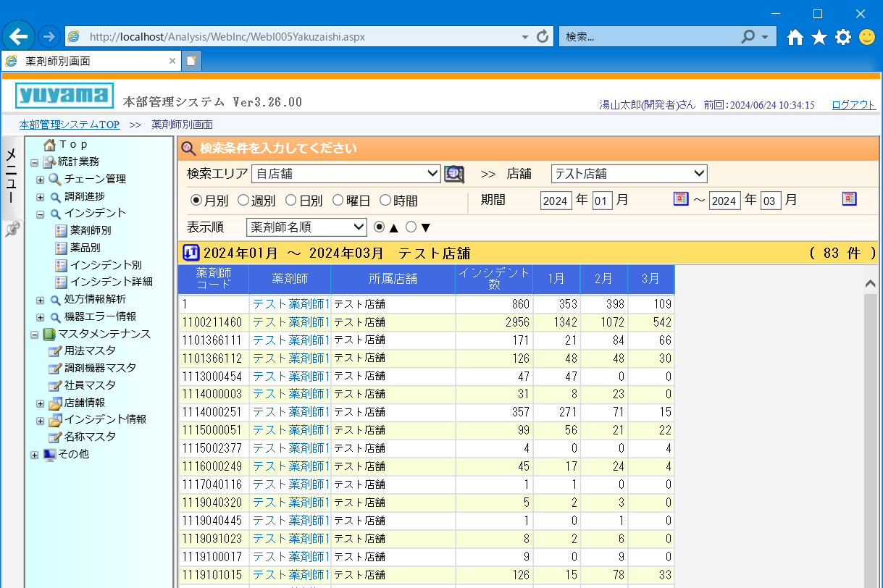Viewport: 883px width, 588px height.
Task: Click the インシデント数 column header
Action: 494,280
